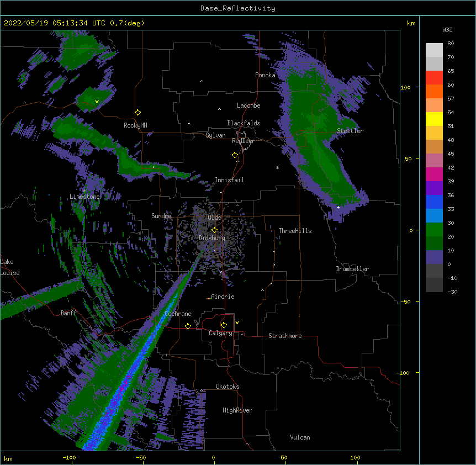Pick the slate purple 0-10 dBZ legend swatch
Image resolution: width=476 pixels, height=465 pixels.
click(x=434, y=257)
